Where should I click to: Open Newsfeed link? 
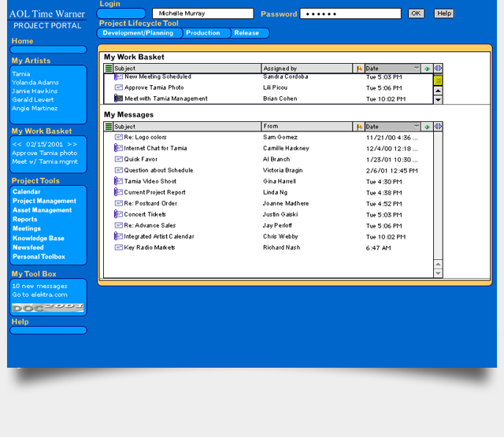[28, 247]
